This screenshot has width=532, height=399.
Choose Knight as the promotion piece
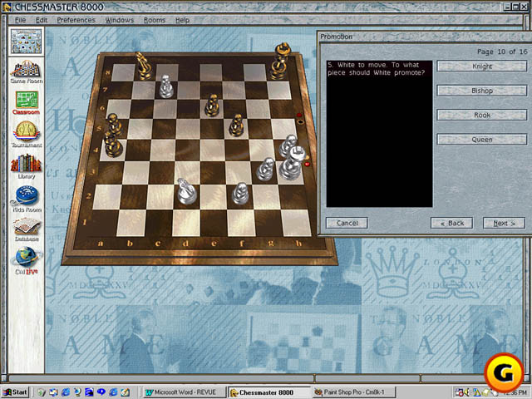click(x=482, y=66)
